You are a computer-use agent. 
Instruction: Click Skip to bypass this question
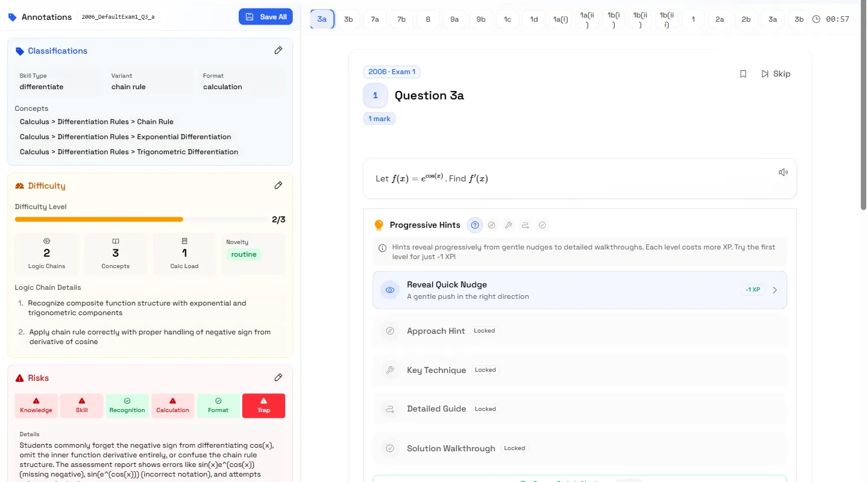[776, 74]
